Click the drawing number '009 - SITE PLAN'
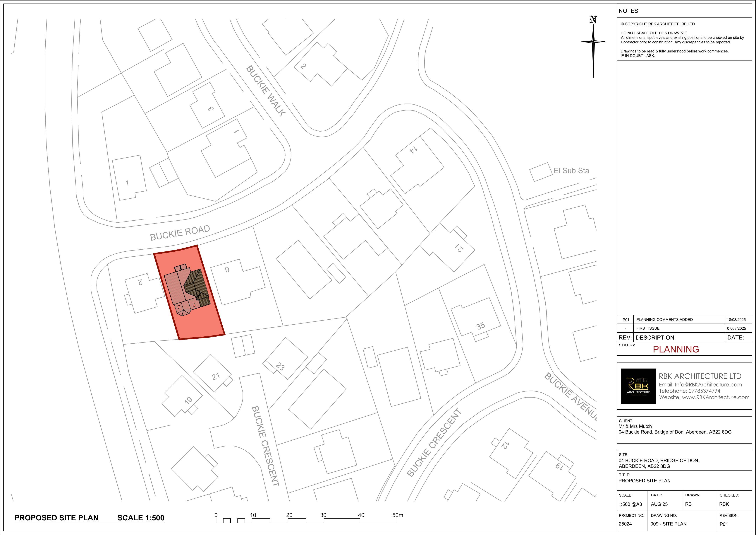 (668, 524)
